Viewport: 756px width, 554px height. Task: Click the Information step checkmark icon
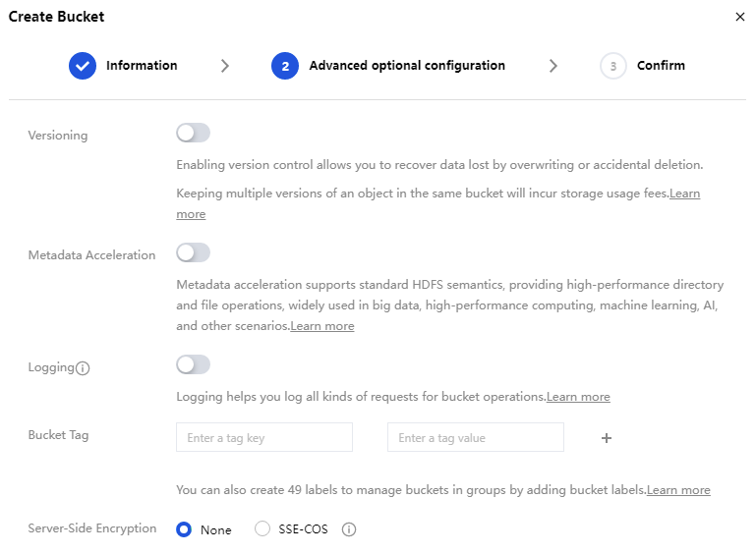coord(83,66)
